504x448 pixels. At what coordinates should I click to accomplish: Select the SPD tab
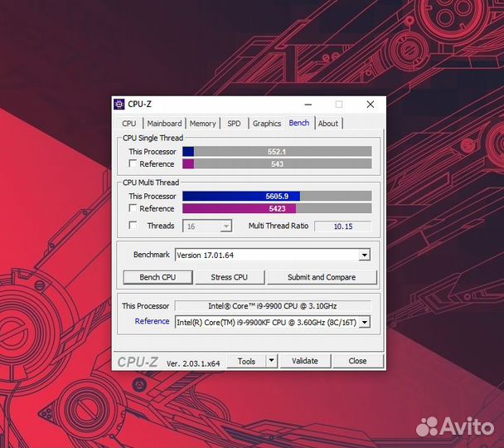(234, 124)
